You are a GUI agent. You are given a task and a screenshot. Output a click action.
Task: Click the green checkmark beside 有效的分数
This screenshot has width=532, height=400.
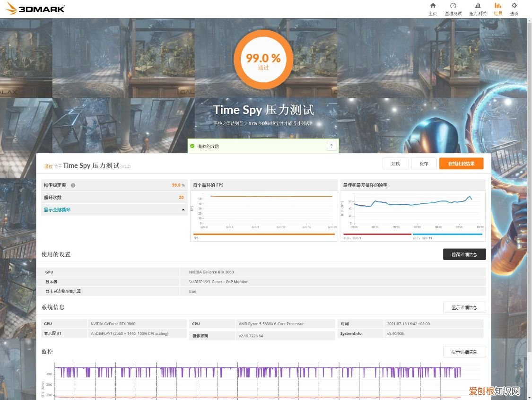[x=192, y=146]
